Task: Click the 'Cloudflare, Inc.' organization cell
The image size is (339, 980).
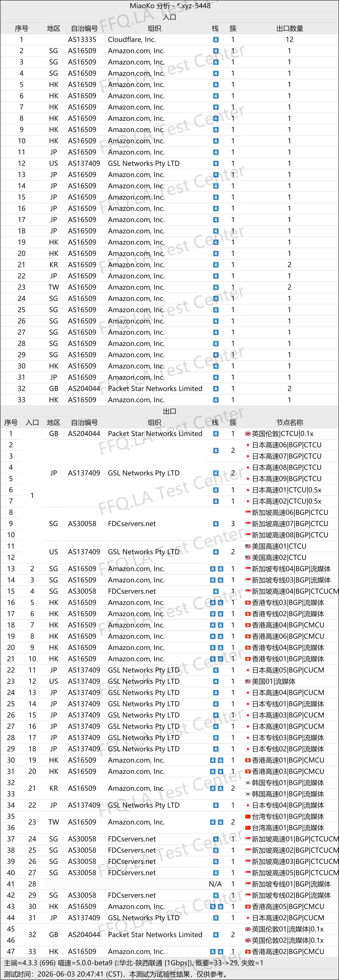Action: click(132, 40)
